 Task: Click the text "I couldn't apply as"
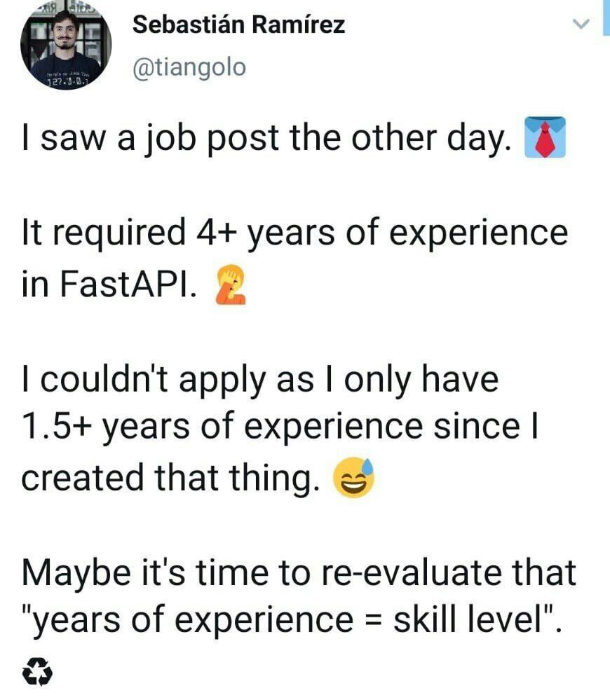[x=168, y=380]
